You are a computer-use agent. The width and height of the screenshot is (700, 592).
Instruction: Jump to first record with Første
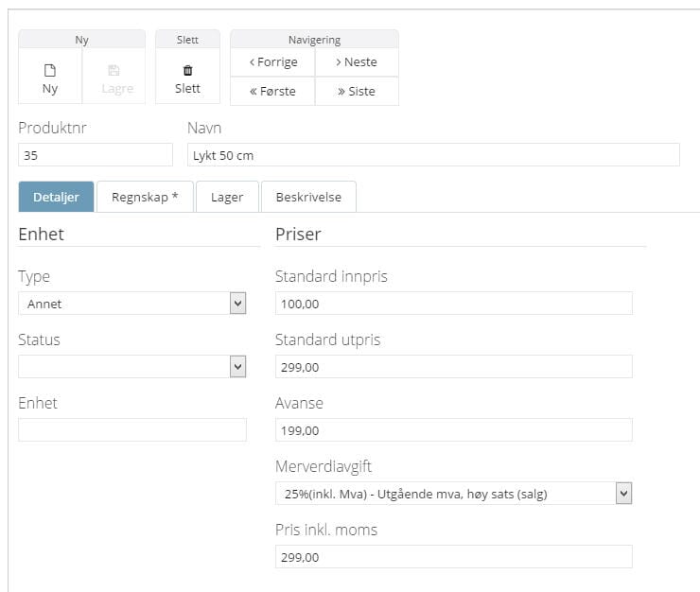click(272, 92)
